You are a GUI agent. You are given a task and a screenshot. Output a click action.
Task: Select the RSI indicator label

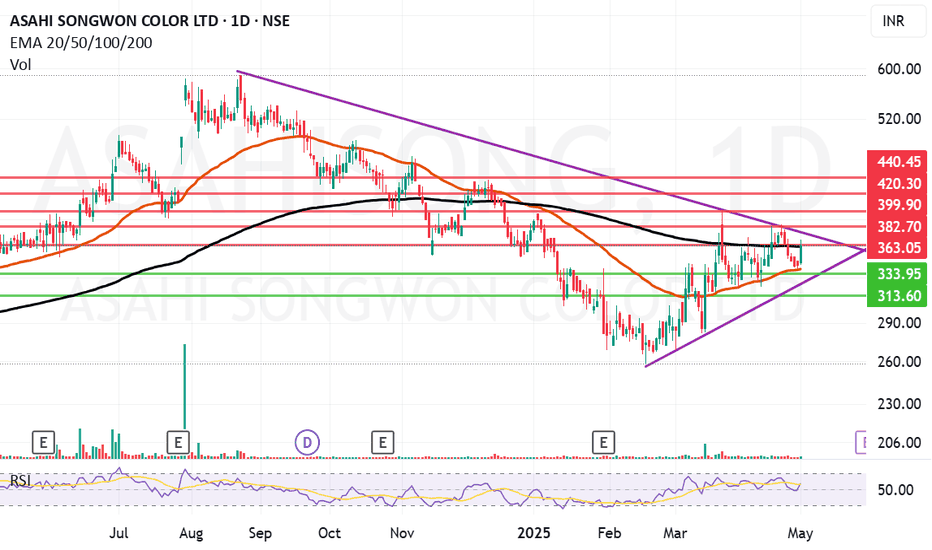pos(20,480)
